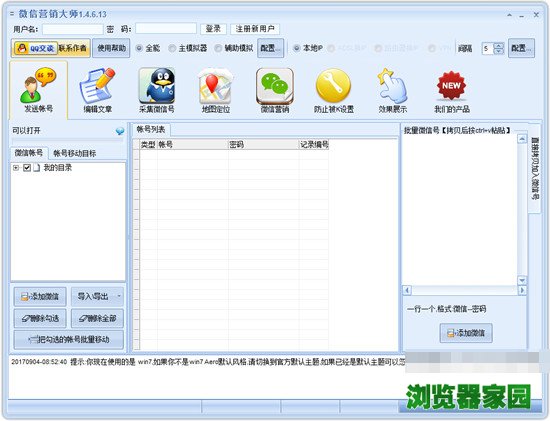550x421 pixels.
Task: Click the 删除勾选 button
Action: pyautogui.click(x=40, y=318)
